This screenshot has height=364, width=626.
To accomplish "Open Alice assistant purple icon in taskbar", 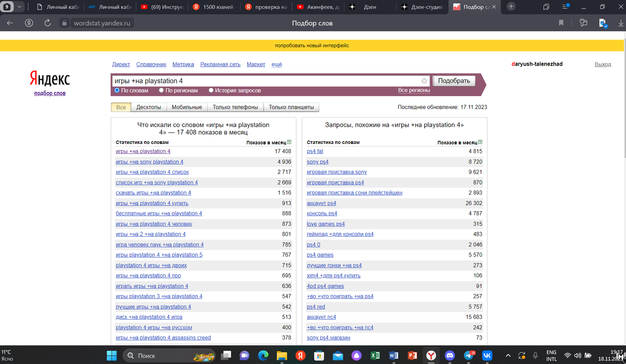I will pyautogui.click(x=356, y=355).
